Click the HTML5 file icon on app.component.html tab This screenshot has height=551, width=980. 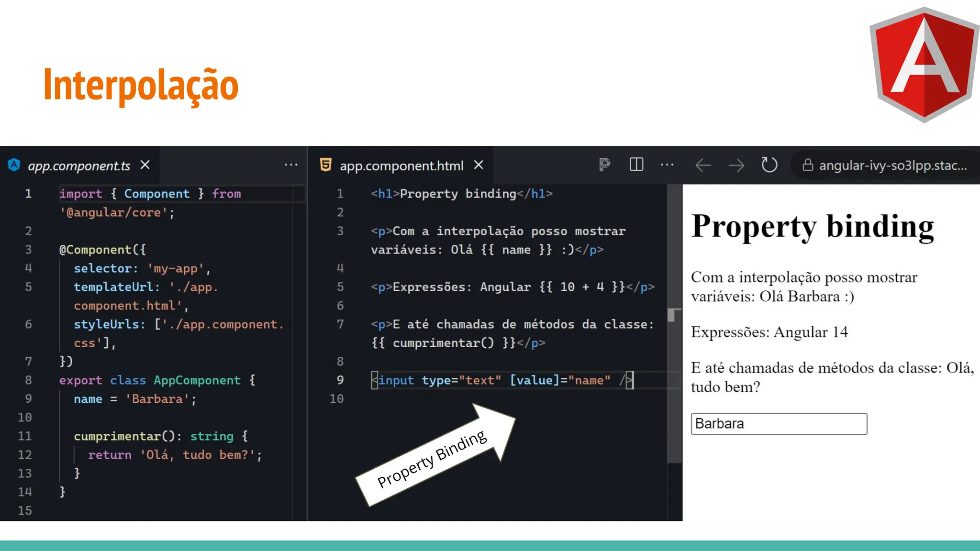(326, 165)
